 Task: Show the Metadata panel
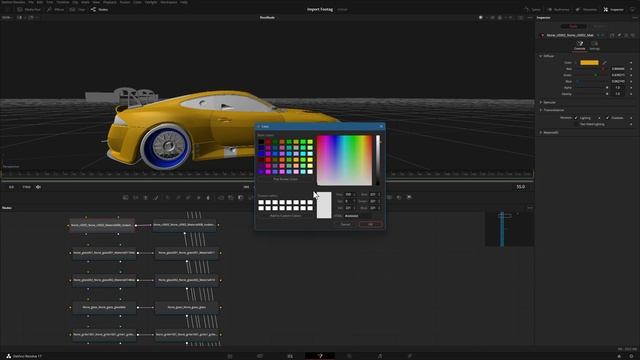click(586, 9)
